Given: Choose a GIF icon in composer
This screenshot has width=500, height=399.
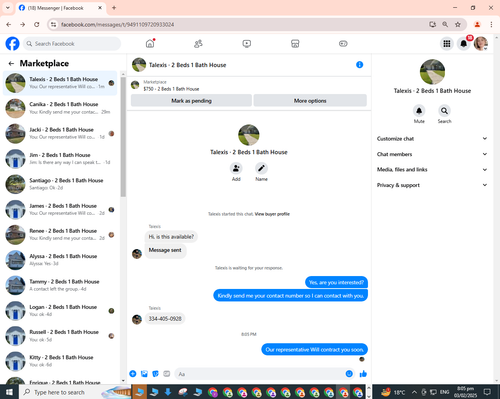Looking at the screenshot, I should click(x=167, y=374).
